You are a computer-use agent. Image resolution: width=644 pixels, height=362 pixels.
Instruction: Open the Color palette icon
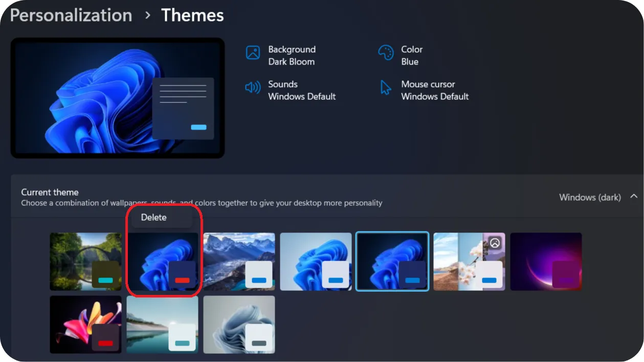tap(385, 53)
